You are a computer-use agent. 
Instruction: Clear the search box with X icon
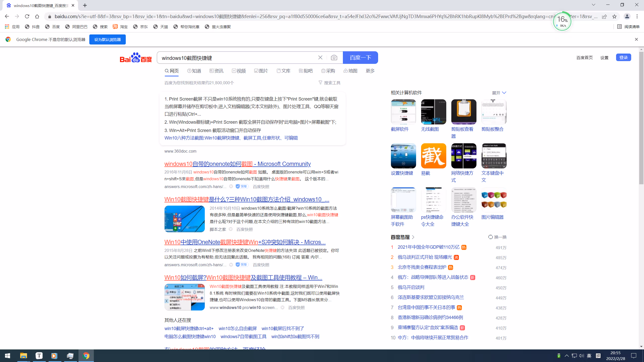tap(320, 58)
